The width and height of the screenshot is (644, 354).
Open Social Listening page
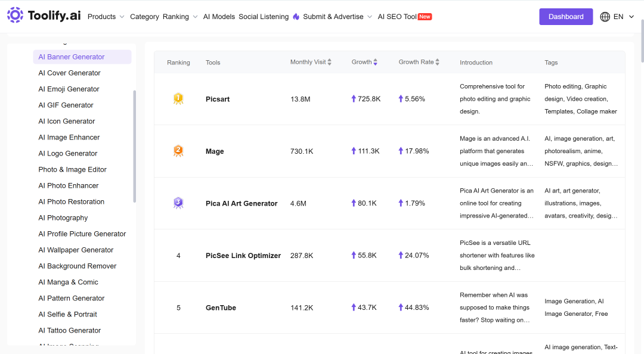[x=264, y=17]
